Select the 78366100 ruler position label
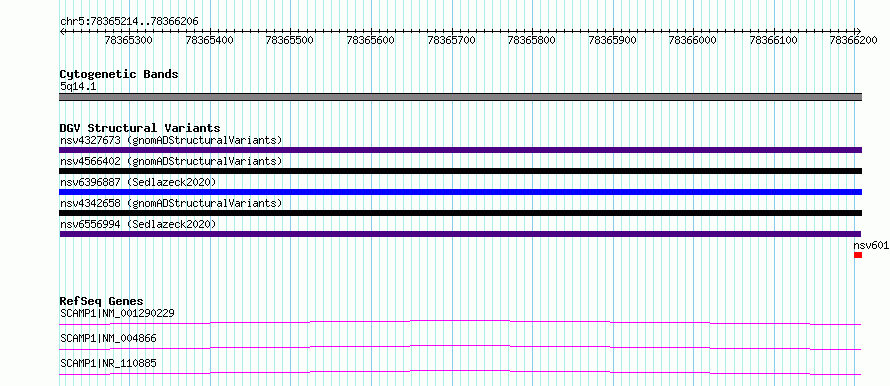The width and height of the screenshot is (890, 386). [x=774, y=40]
